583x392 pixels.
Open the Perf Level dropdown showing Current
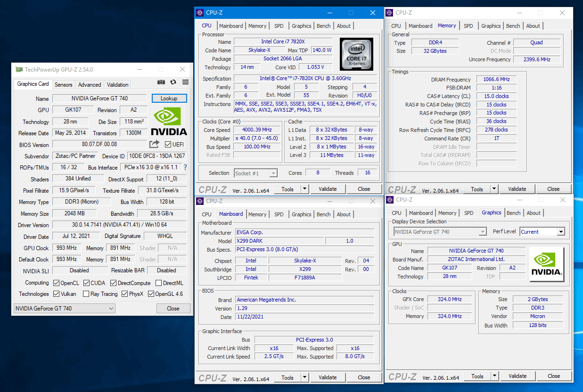(542, 232)
